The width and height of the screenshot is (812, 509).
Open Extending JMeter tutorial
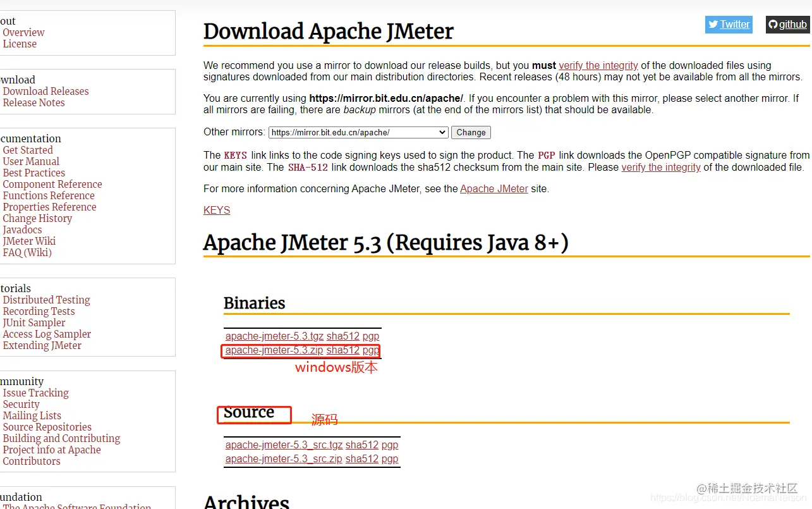(42, 345)
